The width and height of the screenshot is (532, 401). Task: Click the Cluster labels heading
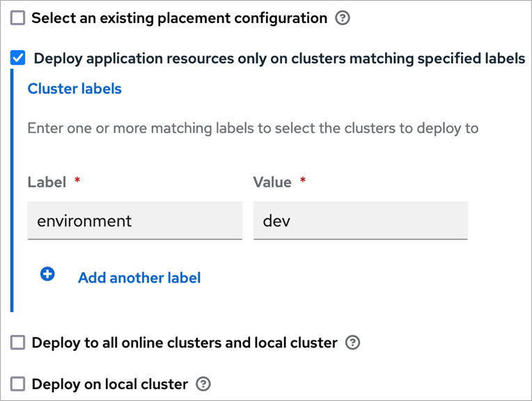pyautogui.click(x=75, y=89)
